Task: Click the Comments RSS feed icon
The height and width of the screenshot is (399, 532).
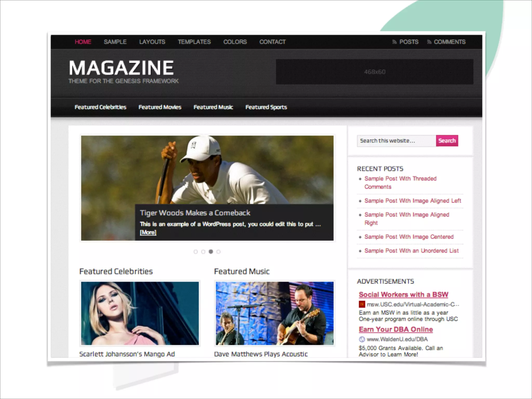Action: (429, 42)
